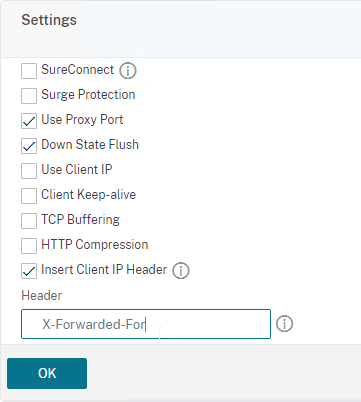Confirm settings with the OK button
The height and width of the screenshot is (402, 361).
[x=47, y=373]
